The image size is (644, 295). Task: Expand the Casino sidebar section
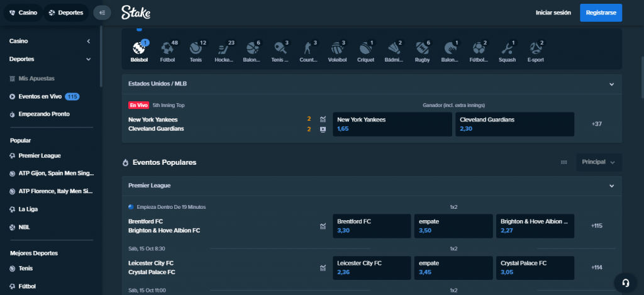[88, 41]
